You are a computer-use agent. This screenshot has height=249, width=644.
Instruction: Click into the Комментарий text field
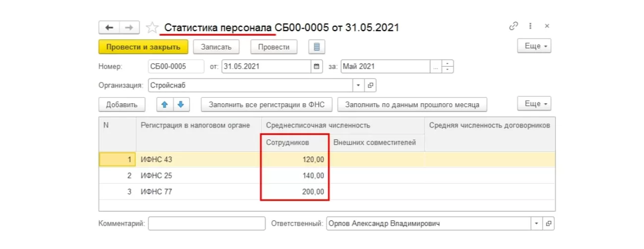pos(206,223)
